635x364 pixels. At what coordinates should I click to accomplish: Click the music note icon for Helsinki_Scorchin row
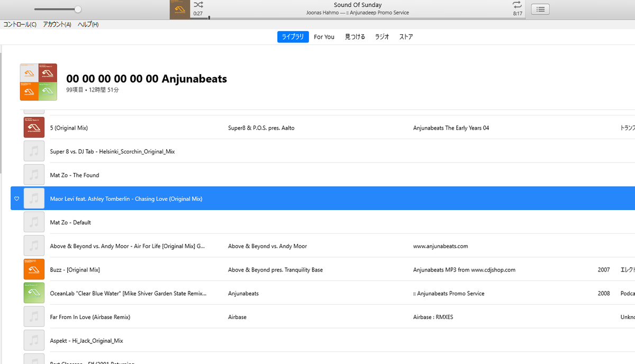tap(34, 151)
